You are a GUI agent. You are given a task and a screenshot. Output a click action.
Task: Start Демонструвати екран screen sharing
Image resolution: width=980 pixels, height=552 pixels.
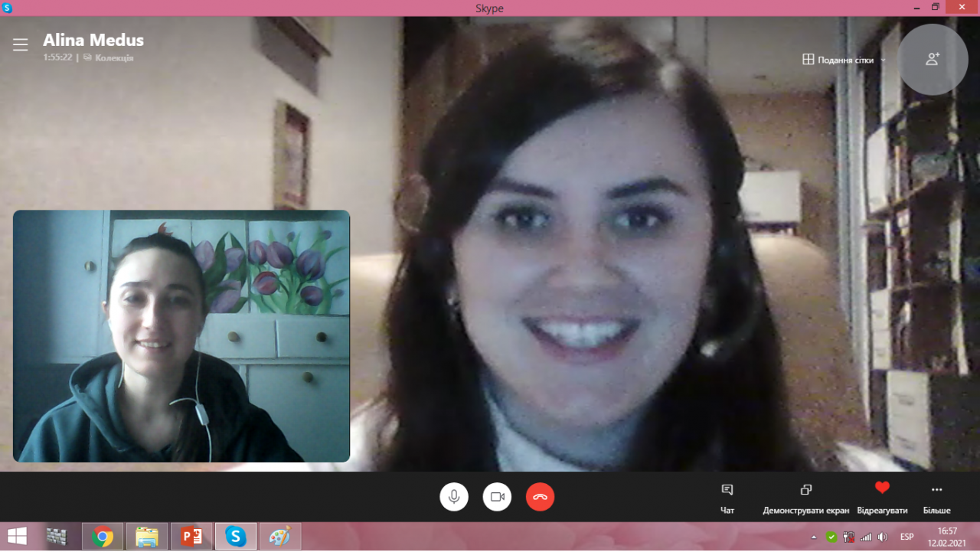(806, 498)
